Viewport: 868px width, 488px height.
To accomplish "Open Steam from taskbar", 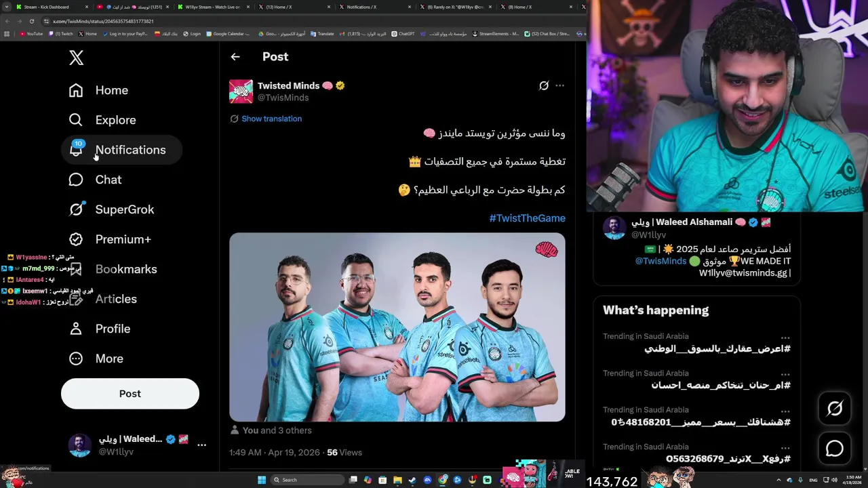I will pos(412,480).
